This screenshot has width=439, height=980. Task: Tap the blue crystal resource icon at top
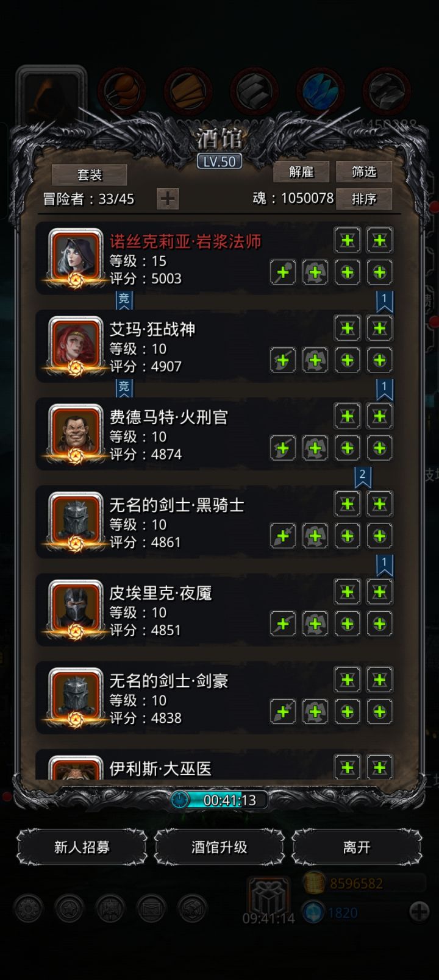[x=320, y=91]
